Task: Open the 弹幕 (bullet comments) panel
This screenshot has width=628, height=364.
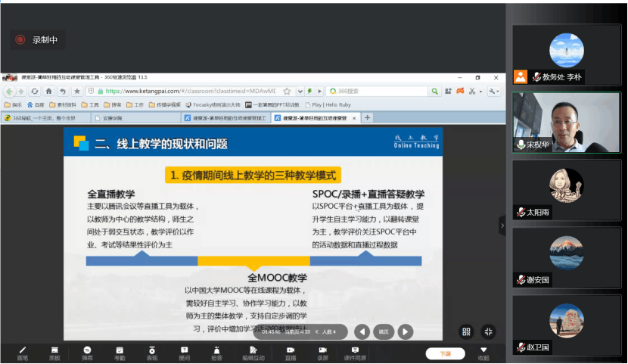Action: [87, 352]
